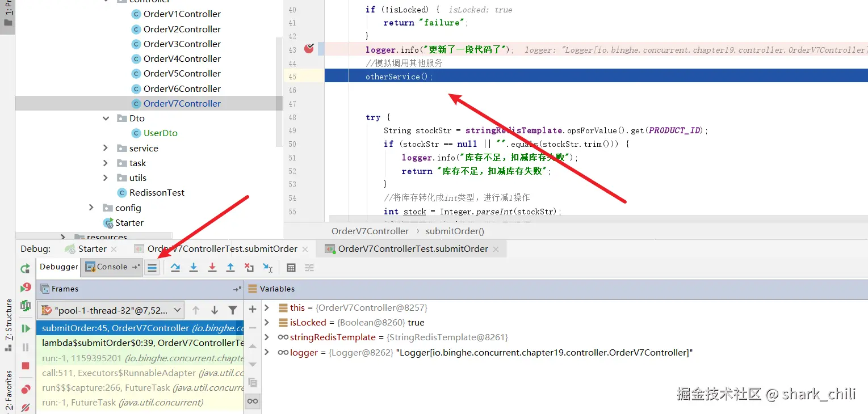Open the pool-1-thread-32 thread dropdown
Image resolution: width=868 pixels, height=414 pixels.
click(x=111, y=310)
